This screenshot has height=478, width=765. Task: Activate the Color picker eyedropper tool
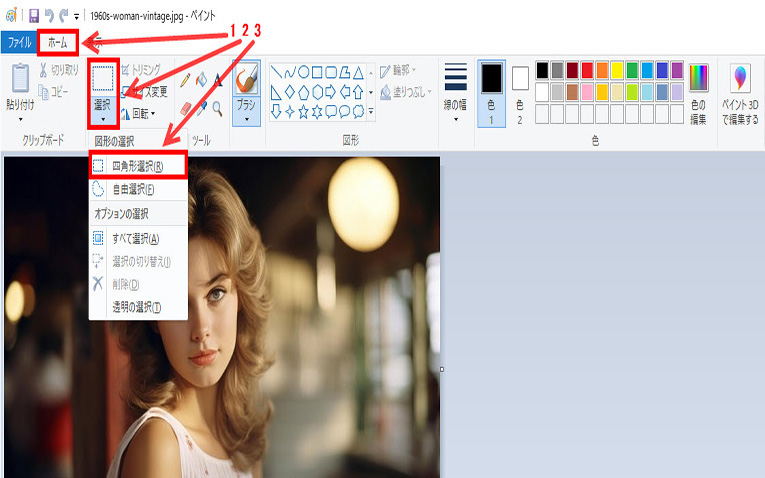(x=201, y=107)
